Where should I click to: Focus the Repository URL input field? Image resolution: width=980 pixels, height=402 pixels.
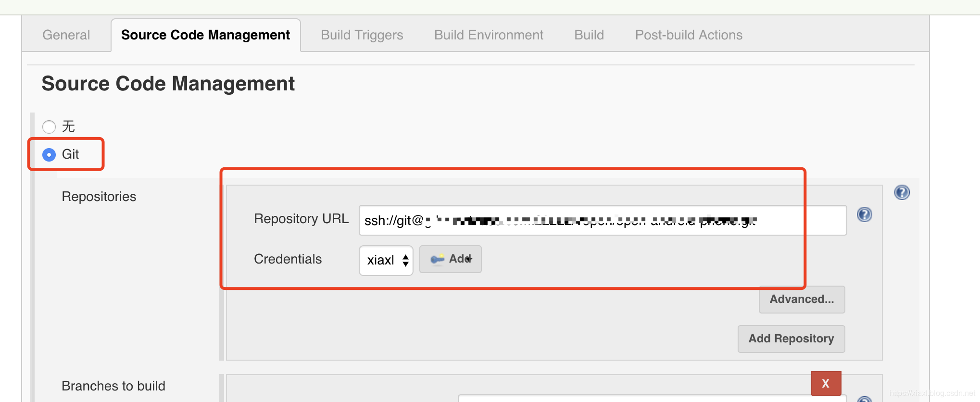603,220
